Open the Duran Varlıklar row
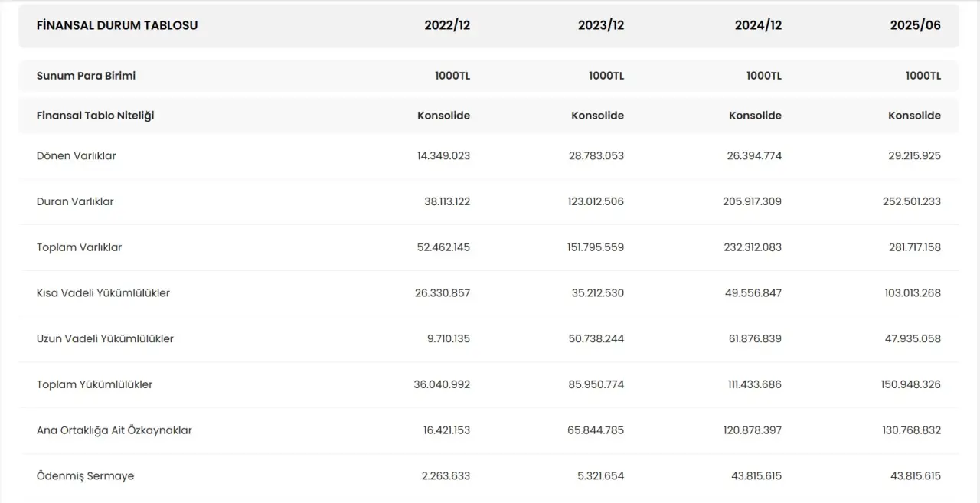 [75, 201]
